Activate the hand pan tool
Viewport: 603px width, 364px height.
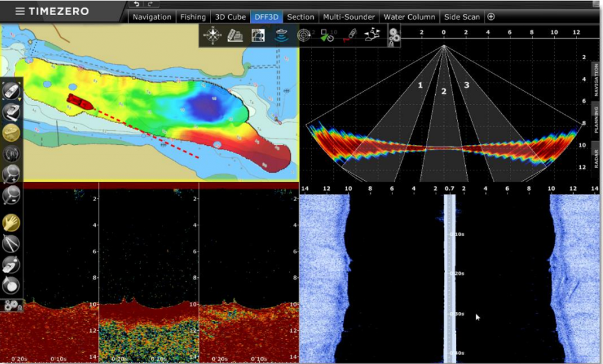11,223
